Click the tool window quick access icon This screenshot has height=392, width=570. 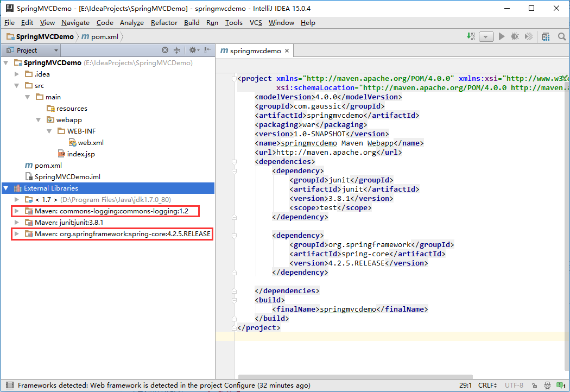pos(10,385)
